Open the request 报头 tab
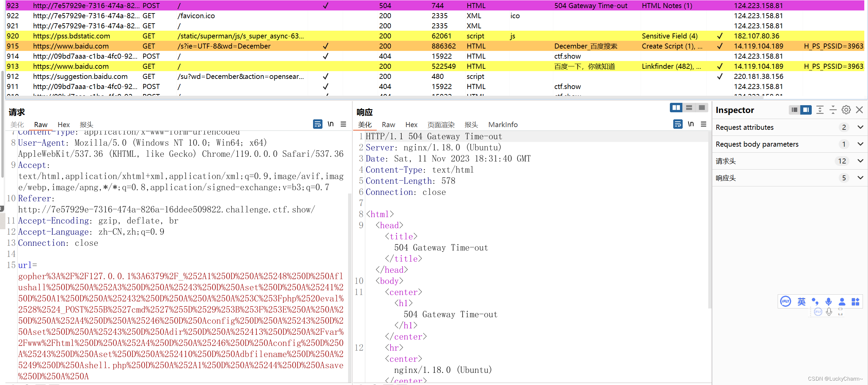 click(x=86, y=125)
